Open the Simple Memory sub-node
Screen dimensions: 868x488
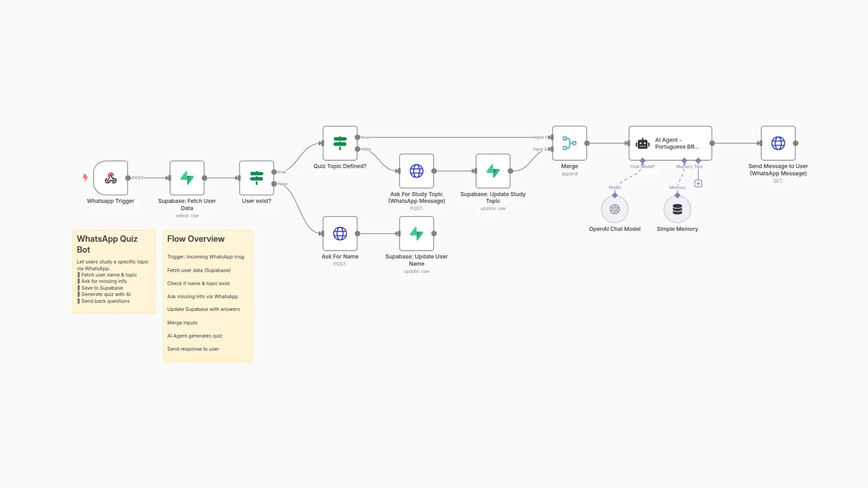(x=677, y=209)
